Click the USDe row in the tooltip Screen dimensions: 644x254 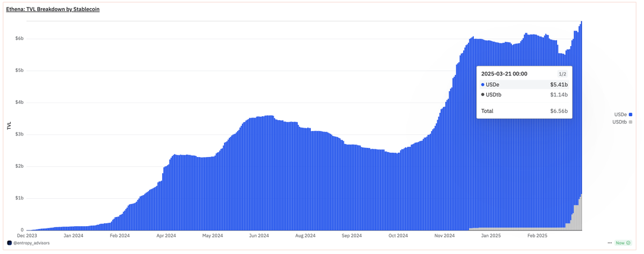coord(524,84)
